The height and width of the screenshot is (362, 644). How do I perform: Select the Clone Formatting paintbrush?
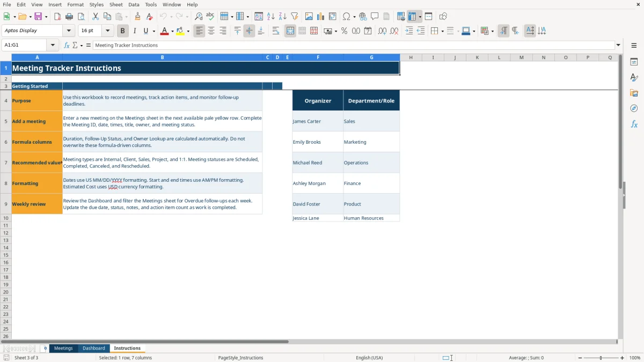pyautogui.click(x=138, y=17)
